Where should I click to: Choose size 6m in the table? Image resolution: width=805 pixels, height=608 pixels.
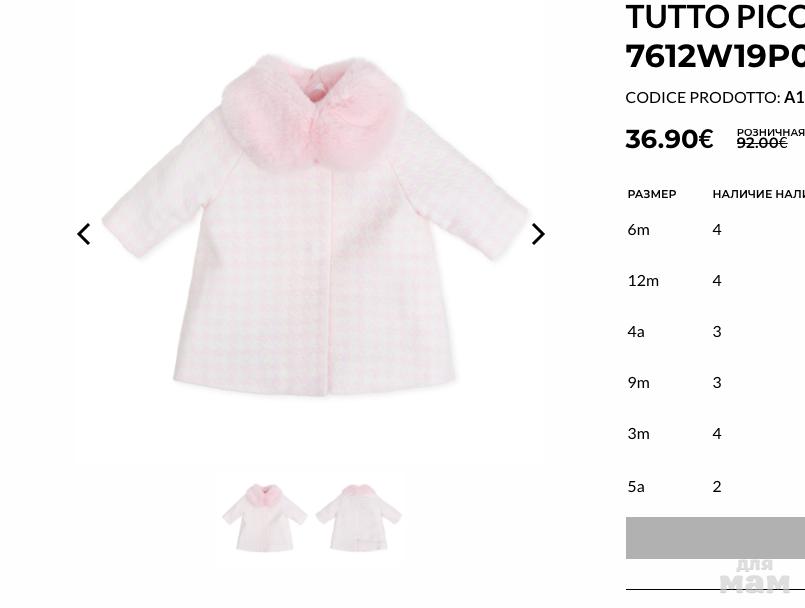tap(638, 229)
